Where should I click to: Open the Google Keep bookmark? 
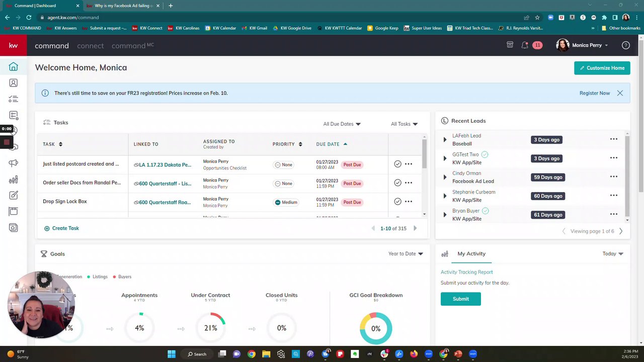click(x=383, y=28)
